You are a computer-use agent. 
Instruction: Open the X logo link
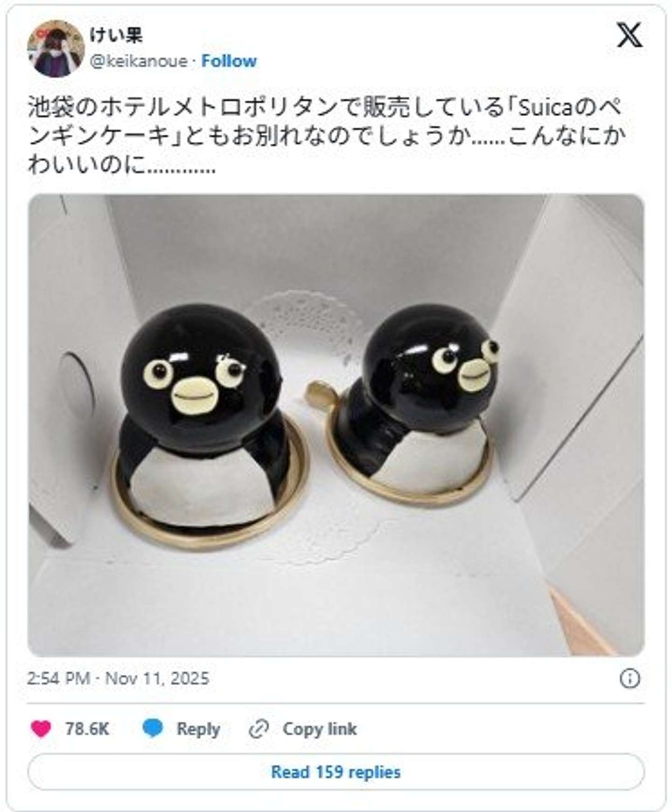click(630, 35)
